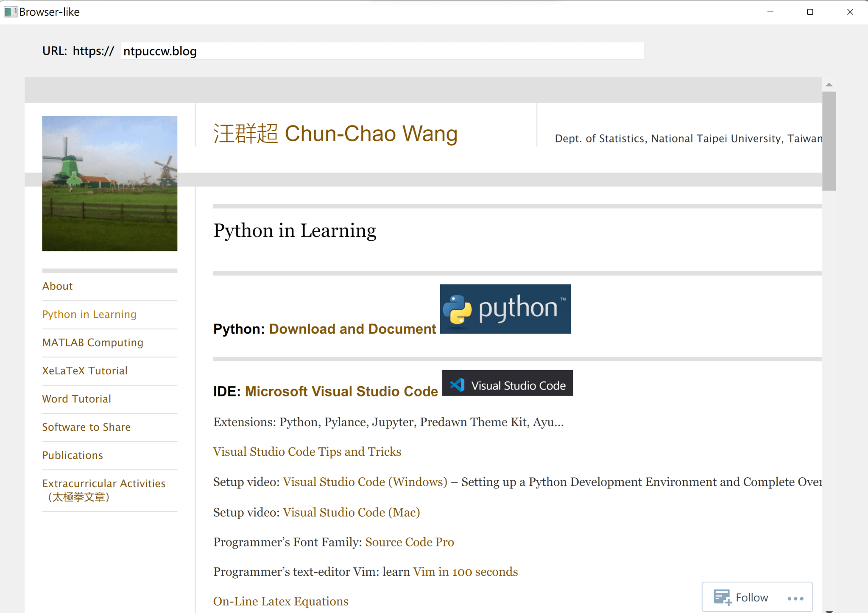The height and width of the screenshot is (613, 868).
Task: Open the XeLaTeX Tutorial page
Action: coord(84,371)
